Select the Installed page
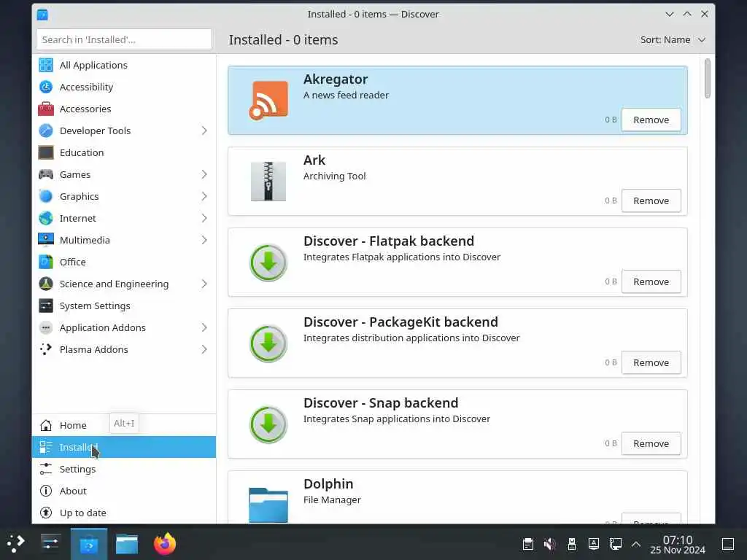This screenshot has height=560, width=747. (x=124, y=447)
